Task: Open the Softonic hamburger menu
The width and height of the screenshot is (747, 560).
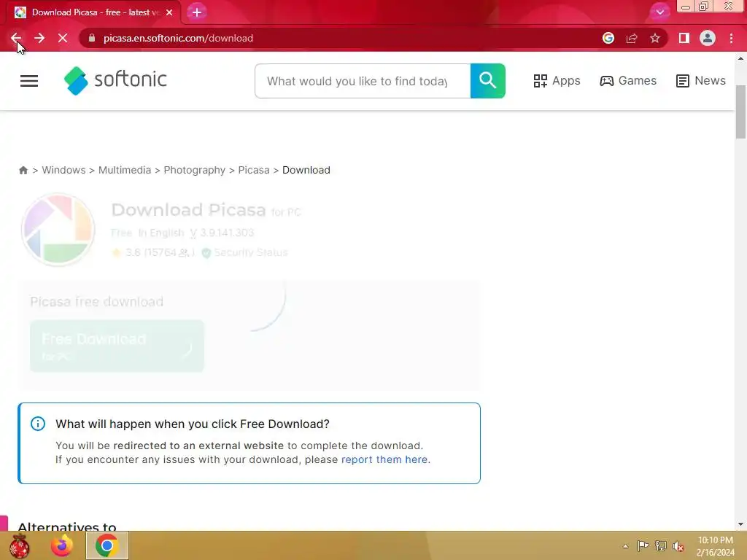Action: [x=29, y=81]
